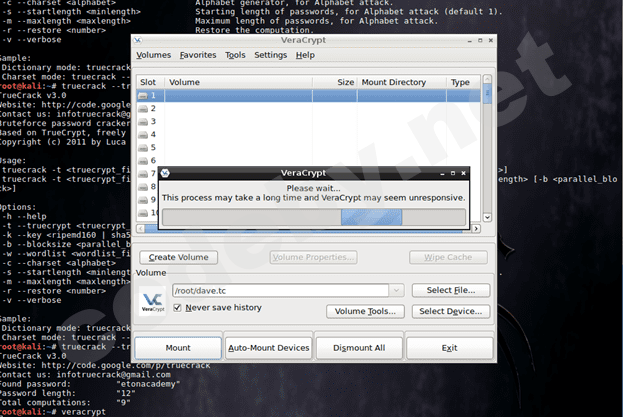Viewport: 623px width, 417px height.
Task: Select the slot 4 drive icon
Action: [143, 135]
